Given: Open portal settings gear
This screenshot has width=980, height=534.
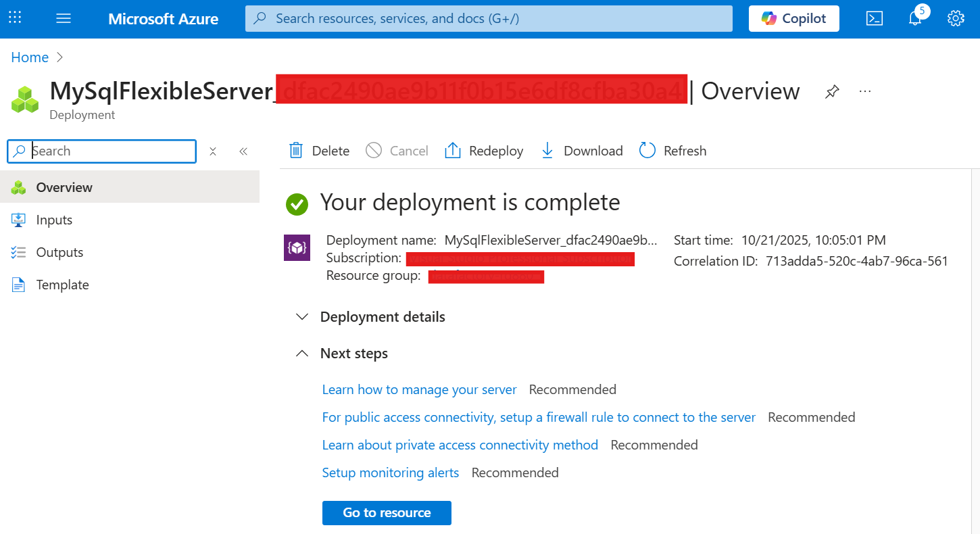Looking at the screenshot, I should click(x=956, y=18).
